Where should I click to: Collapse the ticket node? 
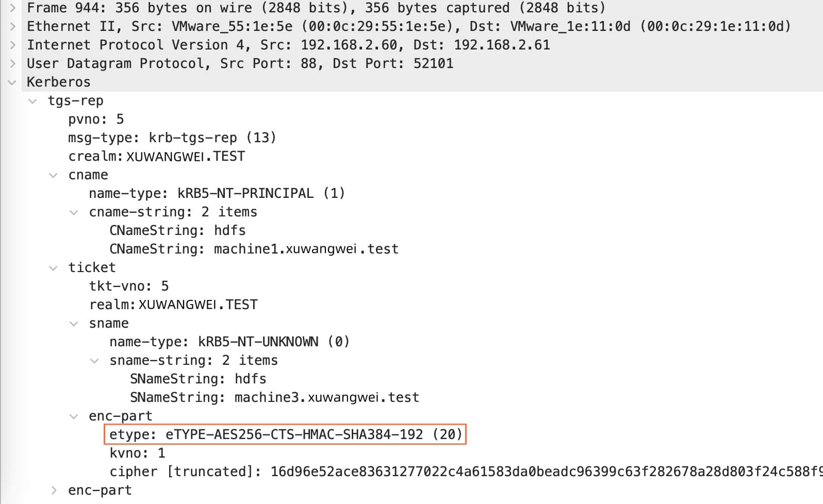[x=54, y=268]
